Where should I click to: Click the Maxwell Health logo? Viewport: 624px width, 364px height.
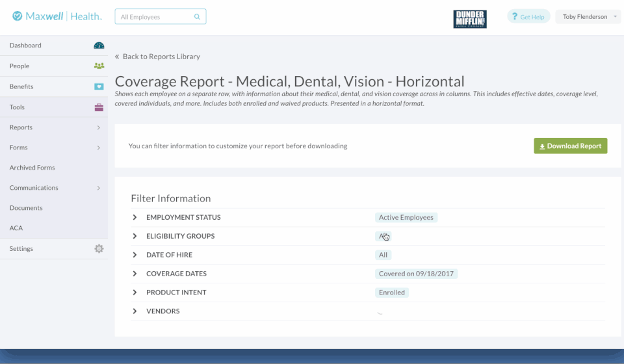click(57, 16)
